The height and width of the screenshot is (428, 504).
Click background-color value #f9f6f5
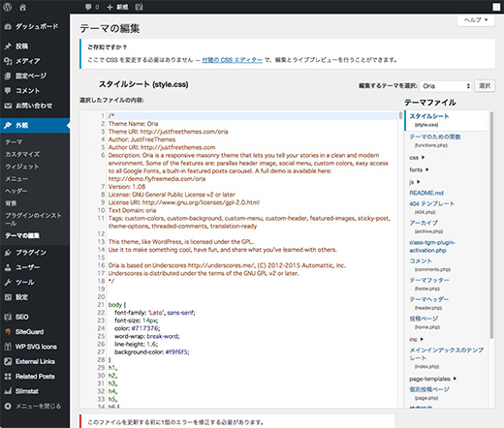176,352
